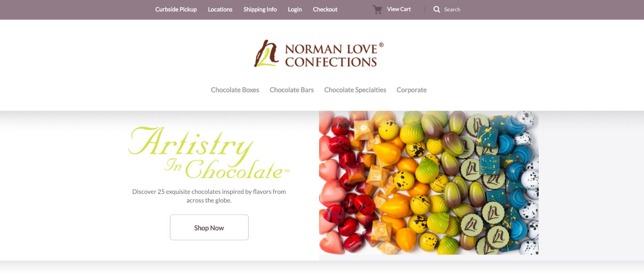Click the shopping cart icon
Viewport: 644px width, 274px height.
point(377,10)
